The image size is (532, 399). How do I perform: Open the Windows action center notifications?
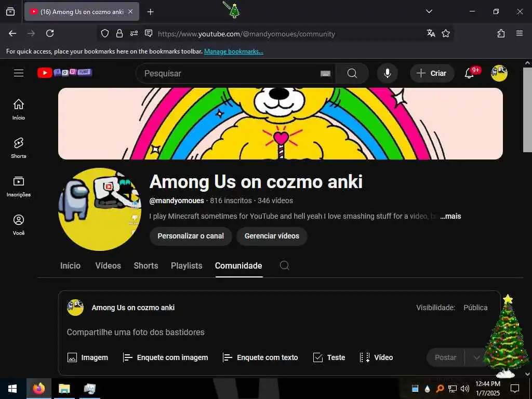pyautogui.click(x=515, y=389)
